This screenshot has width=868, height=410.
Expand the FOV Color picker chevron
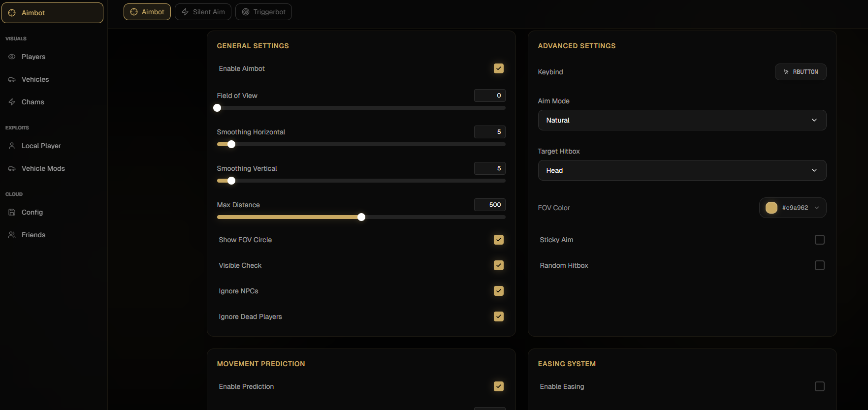pos(817,208)
